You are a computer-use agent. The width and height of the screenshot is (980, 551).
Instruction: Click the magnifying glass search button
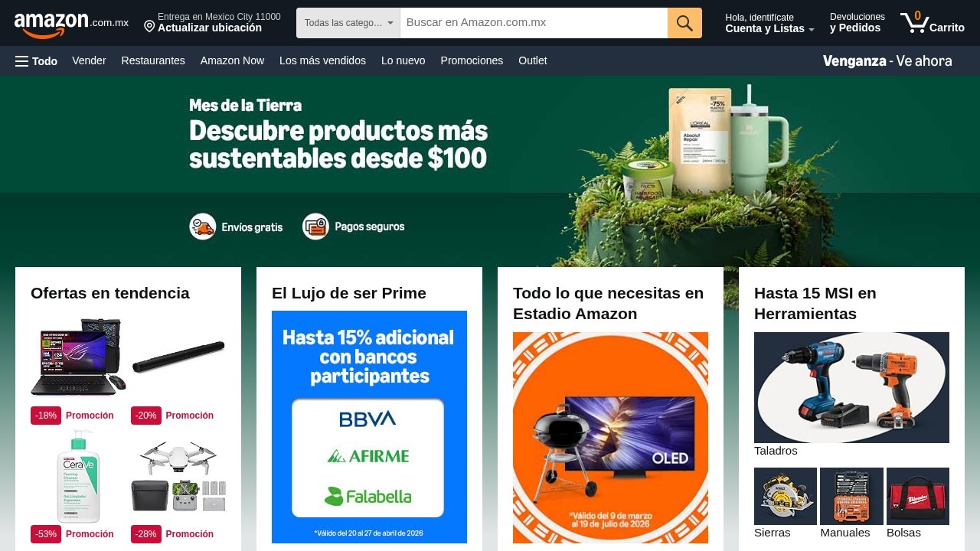[684, 23]
